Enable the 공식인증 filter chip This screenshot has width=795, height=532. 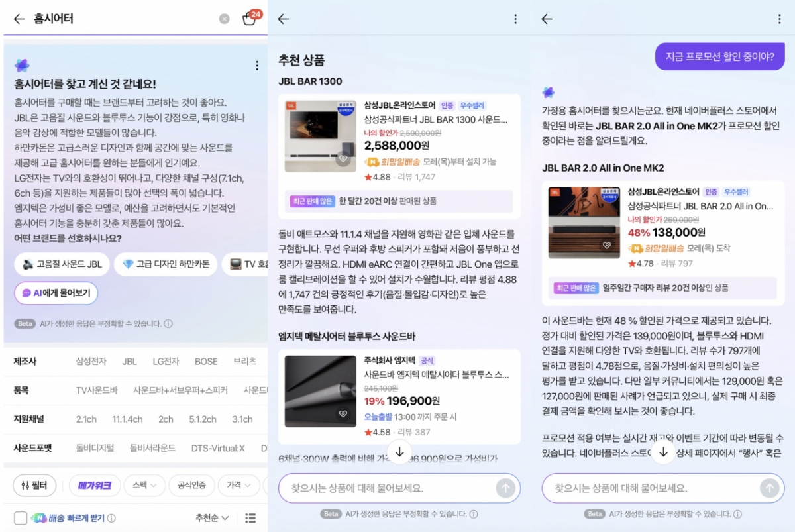click(x=191, y=486)
